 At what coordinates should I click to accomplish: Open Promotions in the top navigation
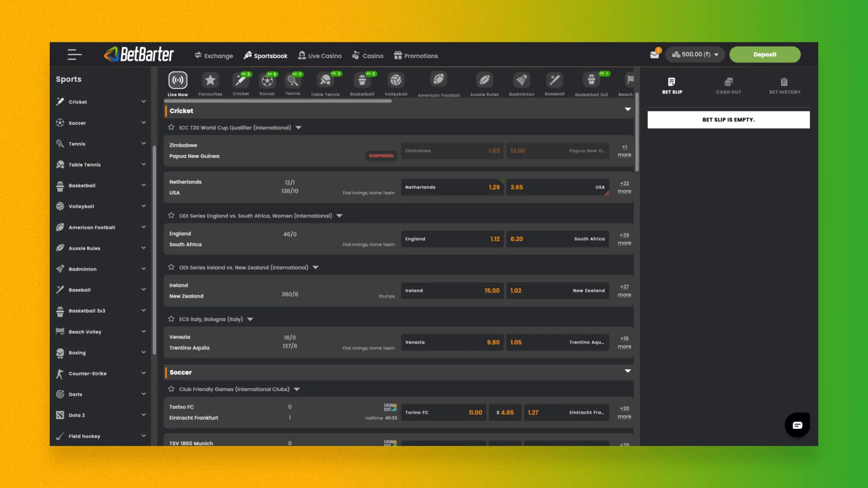[416, 56]
